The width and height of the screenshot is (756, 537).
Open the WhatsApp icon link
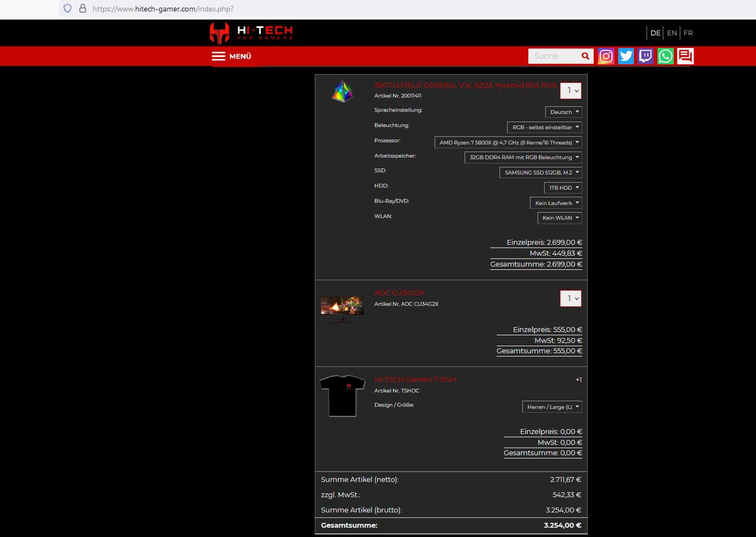pyautogui.click(x=665, y=56)
